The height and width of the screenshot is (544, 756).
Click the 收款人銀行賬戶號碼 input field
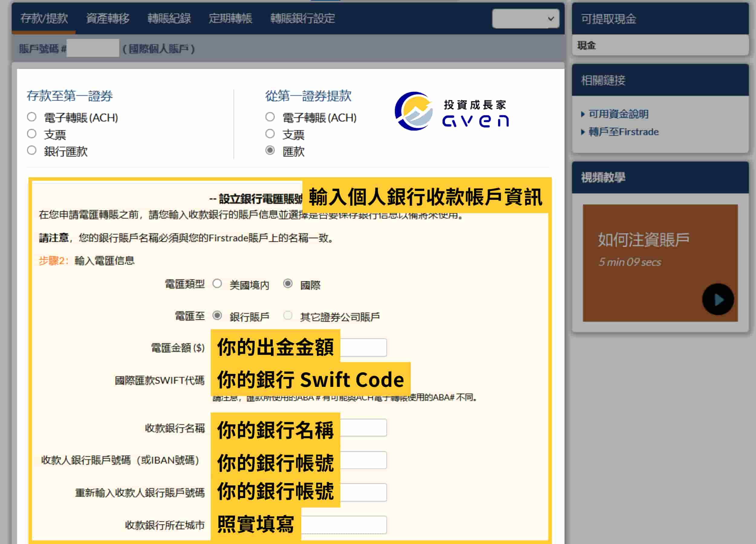pos(363,460)
